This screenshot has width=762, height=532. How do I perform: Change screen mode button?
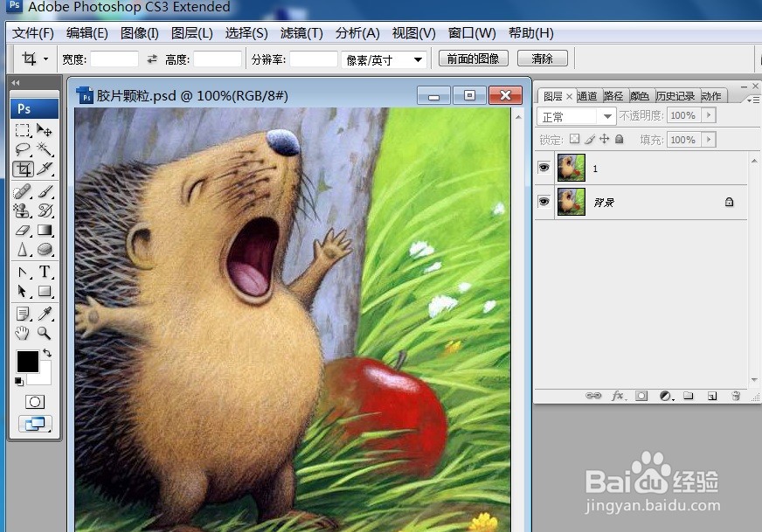tap(35, 425)
